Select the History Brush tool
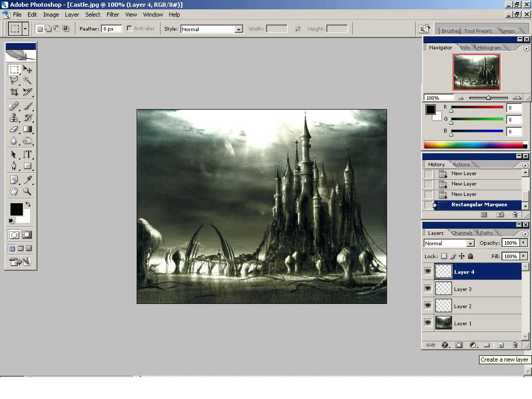Image resolution: width=532 pixels, height=399 pixels. pos(27,118)
